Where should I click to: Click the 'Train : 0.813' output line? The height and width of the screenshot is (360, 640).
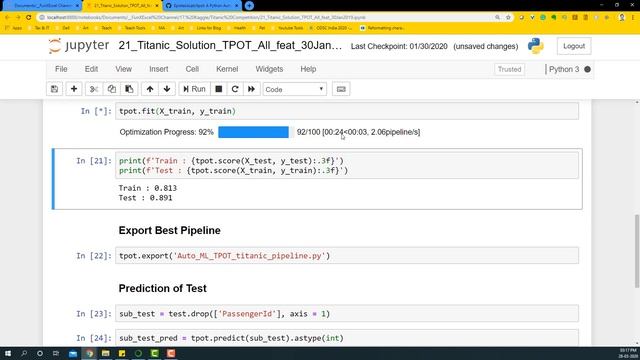click(147, 188)
